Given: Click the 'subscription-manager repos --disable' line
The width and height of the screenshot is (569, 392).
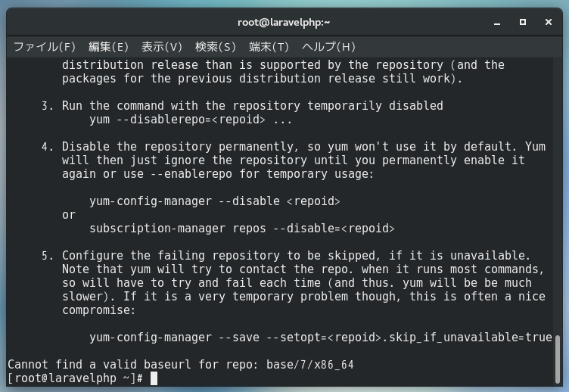Looking at the screenshot, I should [242, 229].
